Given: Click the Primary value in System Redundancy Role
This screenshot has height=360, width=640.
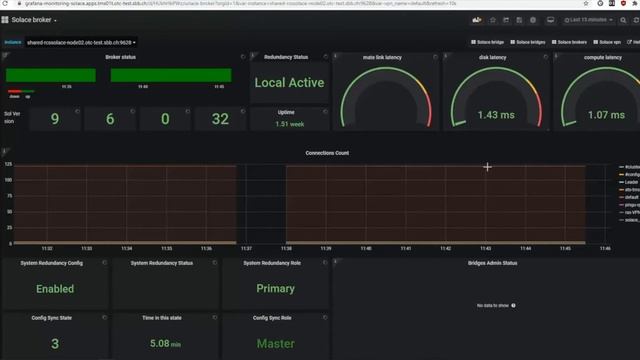Looking at the screenshot, I should [276, 289].
